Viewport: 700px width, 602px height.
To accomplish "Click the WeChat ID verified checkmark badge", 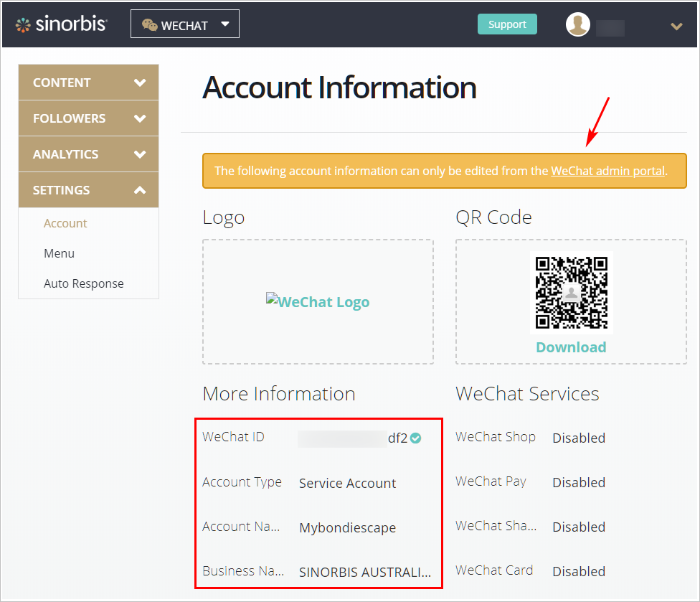I will click(x=416, y=438).
